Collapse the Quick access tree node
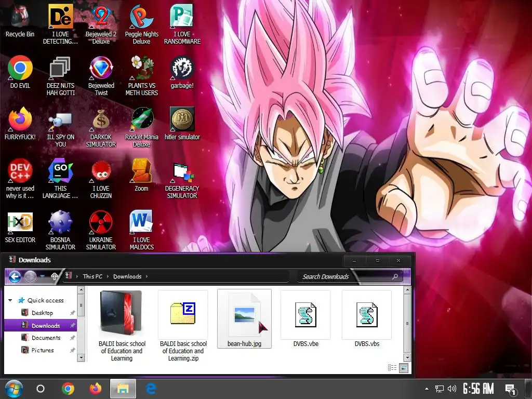This screenshot has height=399, width=532. pos(10,300)
